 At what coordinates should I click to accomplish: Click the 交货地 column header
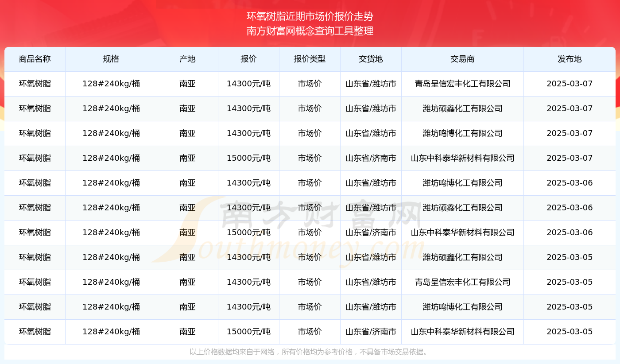click(x=371, y=59)
